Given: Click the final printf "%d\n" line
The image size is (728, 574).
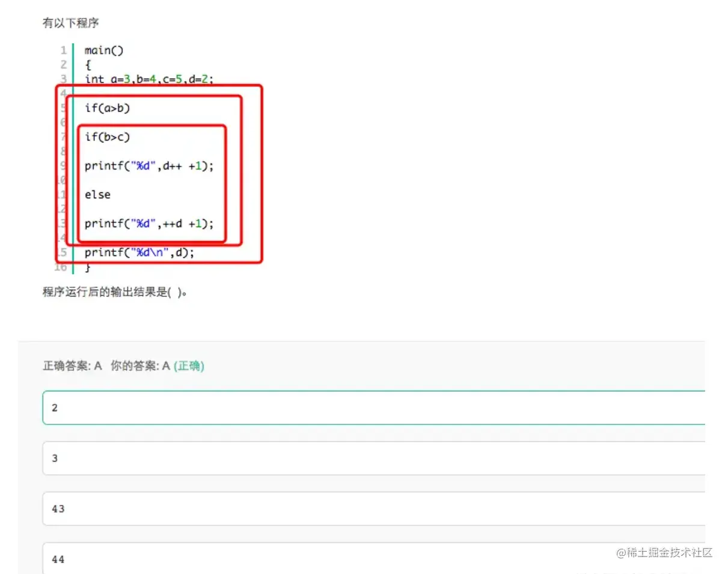Looking at the screenshot, I should click(139, 252).
